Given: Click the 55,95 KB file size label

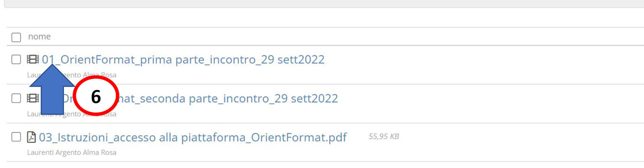Looking at the screenshot, I should tap(384, 136).
